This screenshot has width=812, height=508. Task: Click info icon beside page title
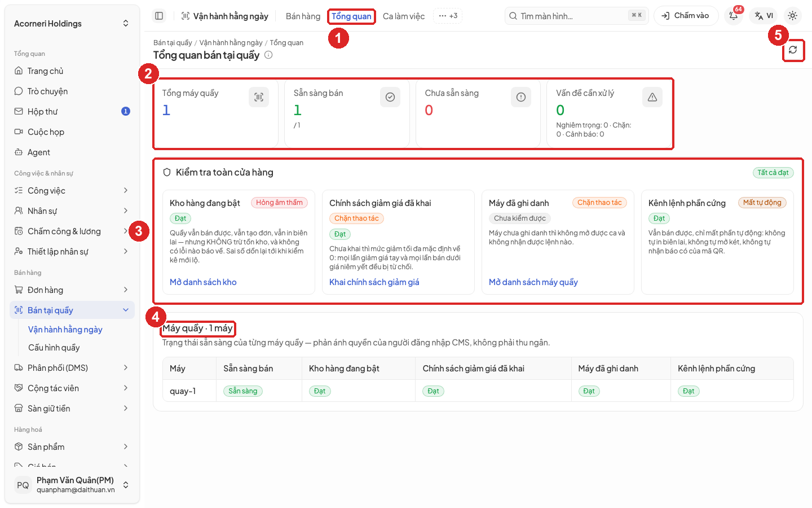click(x=268, y=55)
